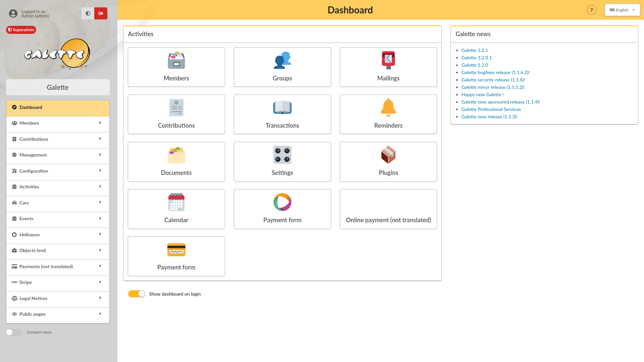Open Happy new Galette news link
This screenshot has width=644, height=362.
(482, 95)
